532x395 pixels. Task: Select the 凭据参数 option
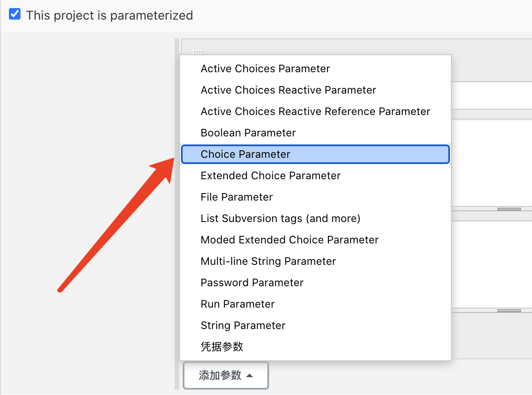coord(222,347)
